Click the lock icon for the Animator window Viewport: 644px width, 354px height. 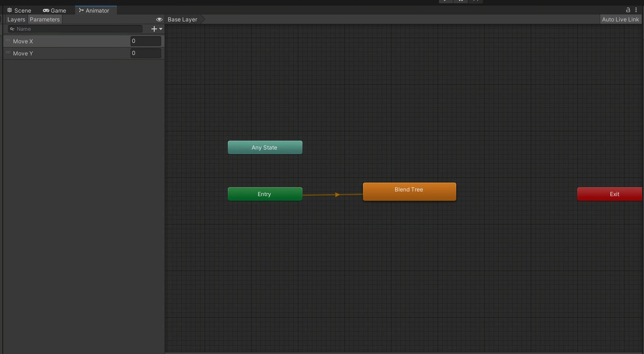pos(628,10)
